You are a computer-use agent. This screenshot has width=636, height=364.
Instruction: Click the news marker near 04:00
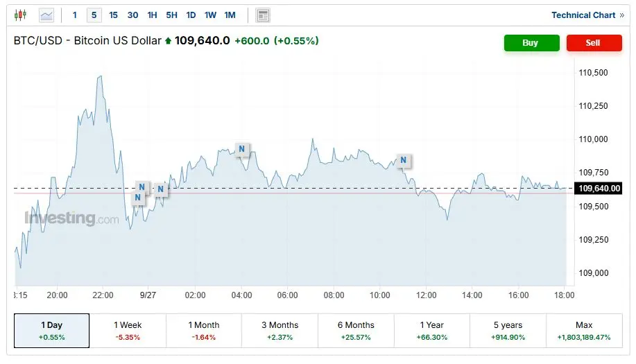242,149
